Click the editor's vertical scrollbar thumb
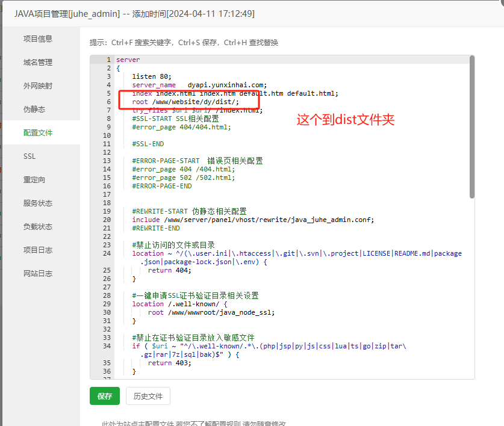 tap(472, 126)
